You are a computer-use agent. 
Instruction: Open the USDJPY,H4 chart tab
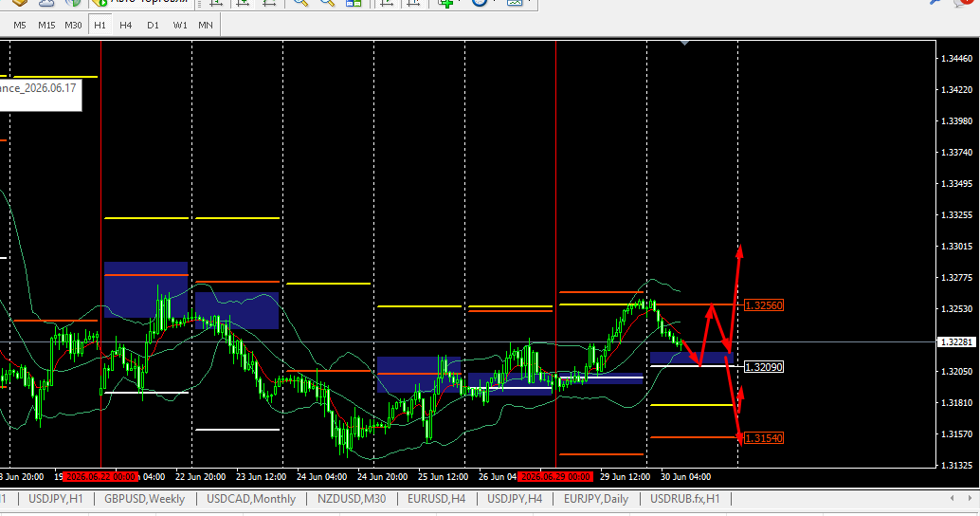tap(515, 499)
